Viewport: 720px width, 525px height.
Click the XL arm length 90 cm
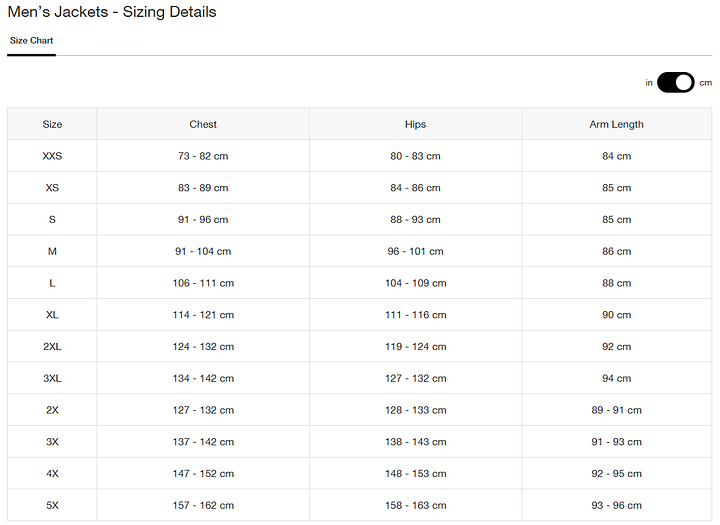pos(616,315)
